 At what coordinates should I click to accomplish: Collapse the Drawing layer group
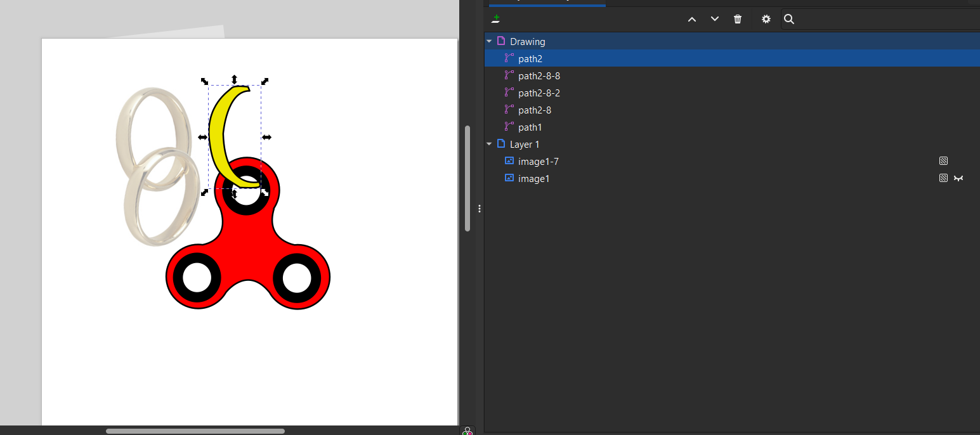tap(489, 41)
